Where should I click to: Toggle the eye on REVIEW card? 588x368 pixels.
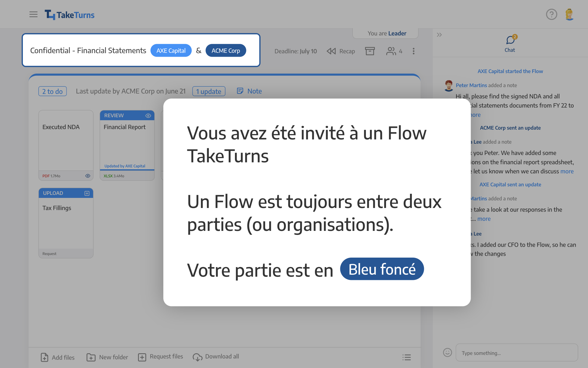[x=148, y=116]
